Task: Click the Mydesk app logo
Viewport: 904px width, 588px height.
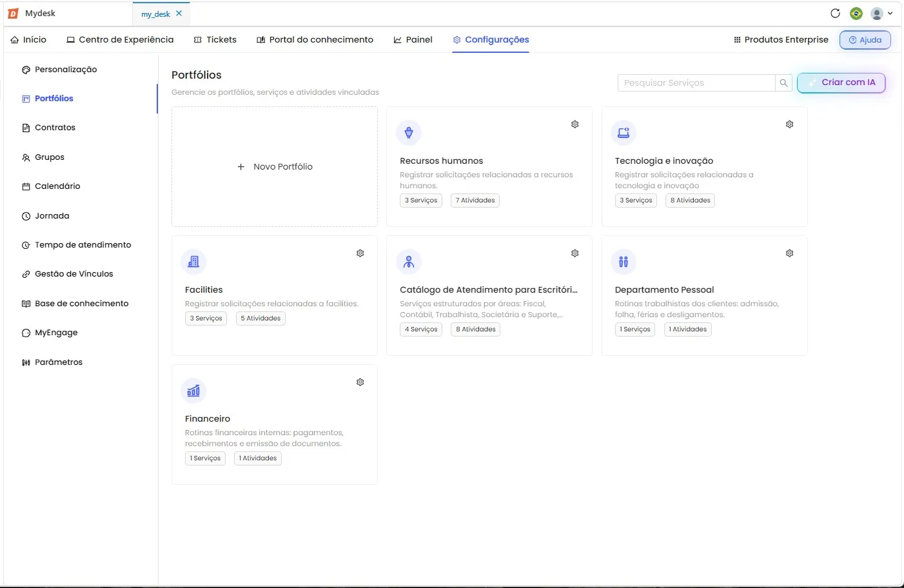Action: (13, 14)
